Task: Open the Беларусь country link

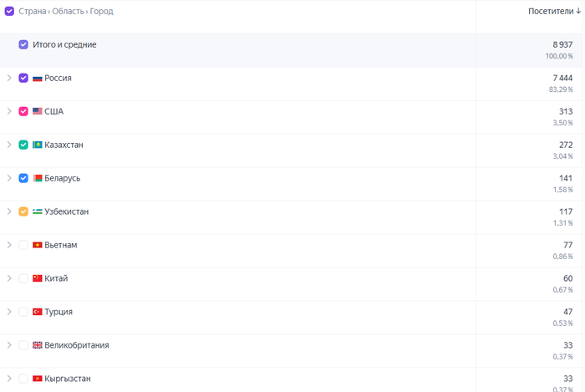Action: coord(63,178)
